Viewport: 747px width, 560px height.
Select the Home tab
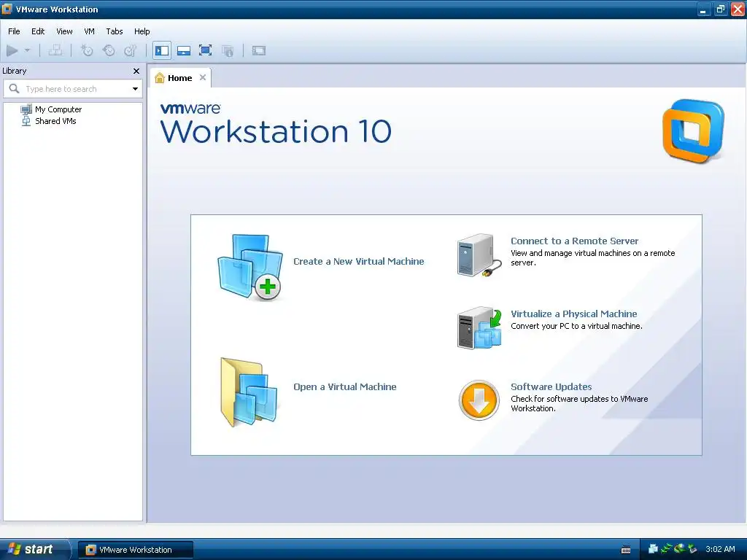coord(179,78)
